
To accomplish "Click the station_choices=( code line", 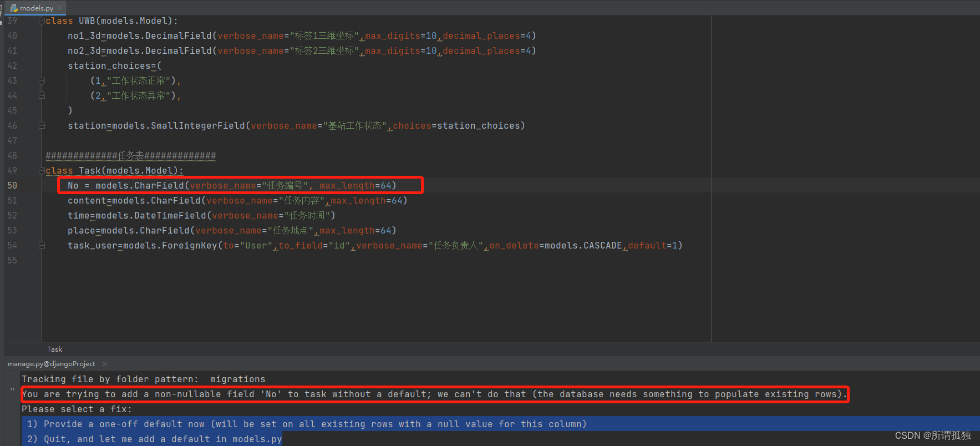I will pos(115,66).
